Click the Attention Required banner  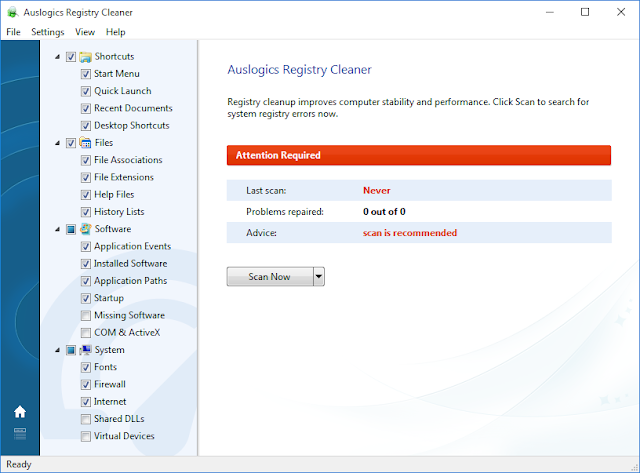419,155
